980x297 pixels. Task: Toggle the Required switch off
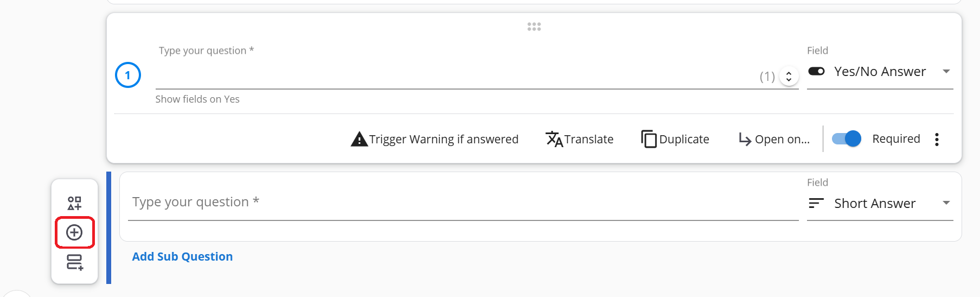[x=847, y=139]
